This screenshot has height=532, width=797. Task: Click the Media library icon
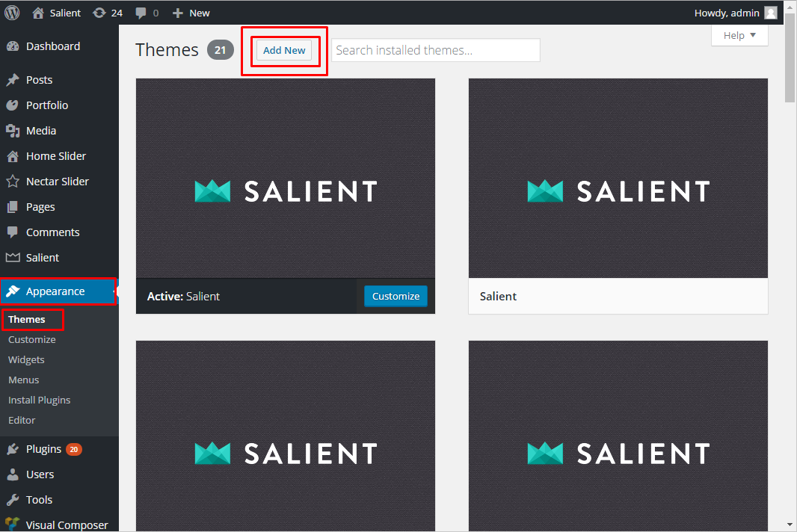pyautogui.click(x=13, y=131)
